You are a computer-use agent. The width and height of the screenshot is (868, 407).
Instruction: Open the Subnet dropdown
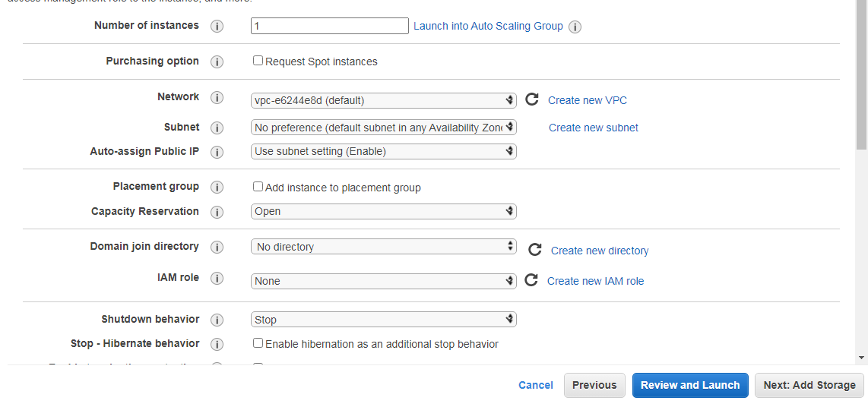click(383, 128)
